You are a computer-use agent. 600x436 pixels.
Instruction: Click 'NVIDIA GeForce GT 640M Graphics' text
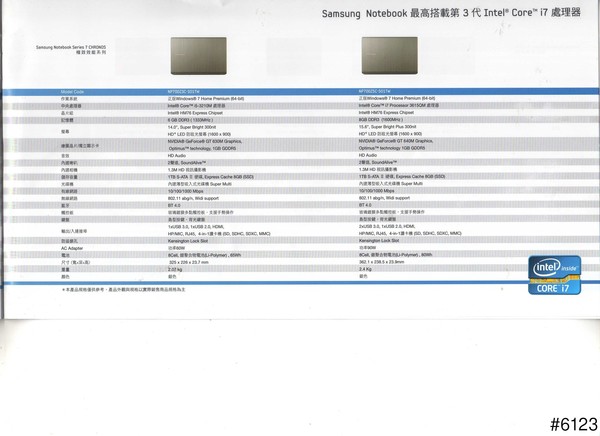coord(396,141)
